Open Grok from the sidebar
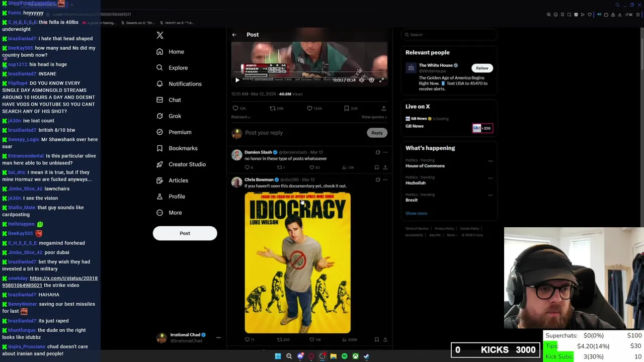Screen dimensions: 644x362 (169, 116)
